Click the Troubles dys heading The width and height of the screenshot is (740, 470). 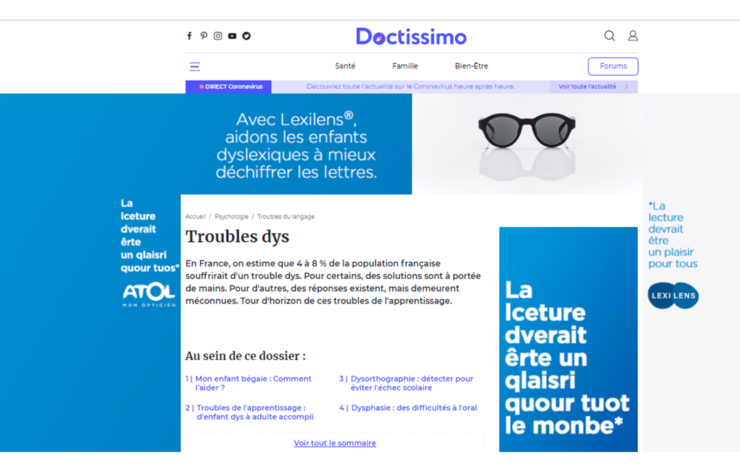coord(237,236)
